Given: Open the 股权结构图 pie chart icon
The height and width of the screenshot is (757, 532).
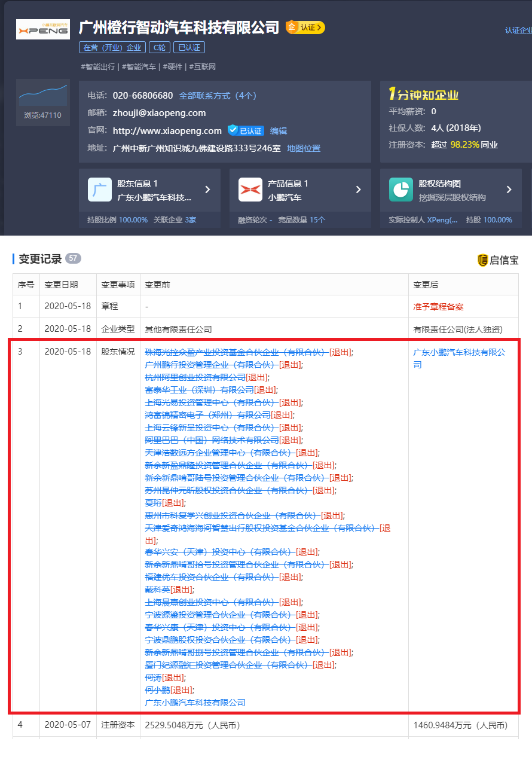Looking at the screenshot, I should [x=400, y=190].
